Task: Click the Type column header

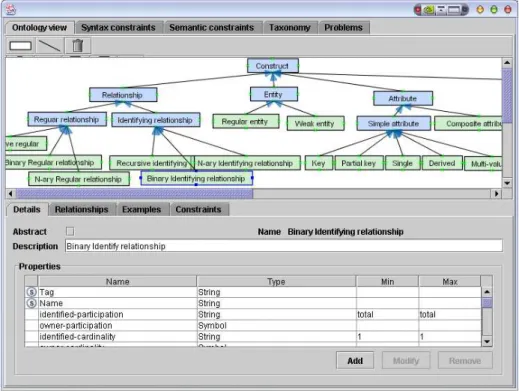Action: point(276,281)
